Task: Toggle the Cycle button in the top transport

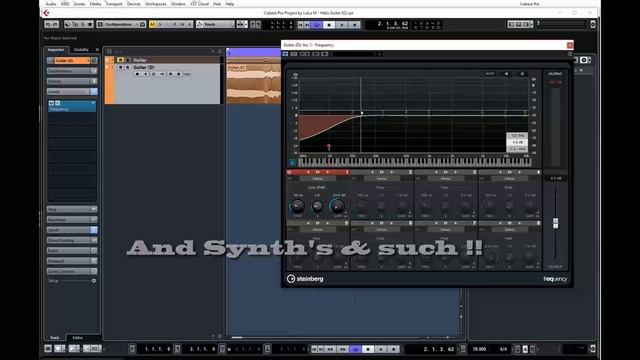Action: [x=317, y=25]
